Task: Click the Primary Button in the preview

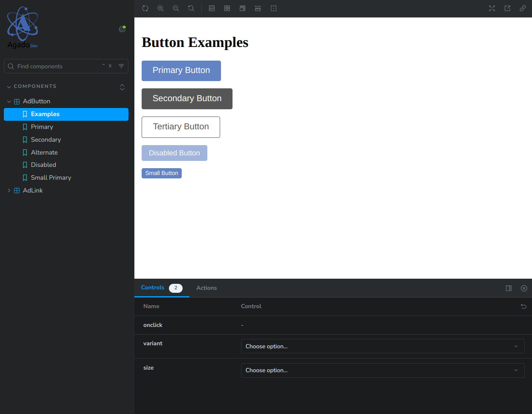Action: [x=181, y=70]
